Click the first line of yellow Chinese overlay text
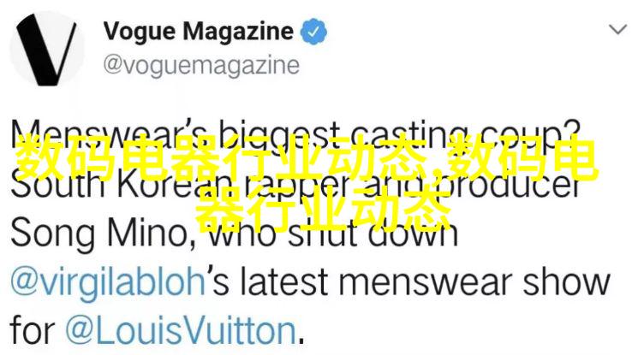This screenshot has height=355, width=644. pyautogui.click(x=306, y=159)
